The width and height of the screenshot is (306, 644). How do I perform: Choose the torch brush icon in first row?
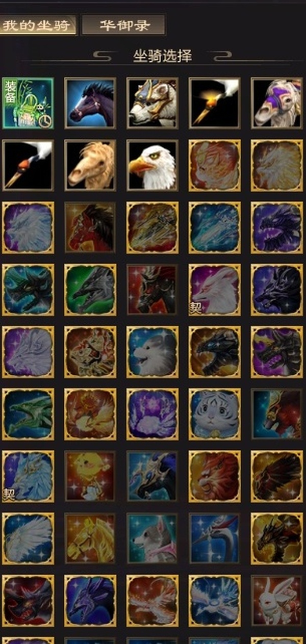[215, 103]
